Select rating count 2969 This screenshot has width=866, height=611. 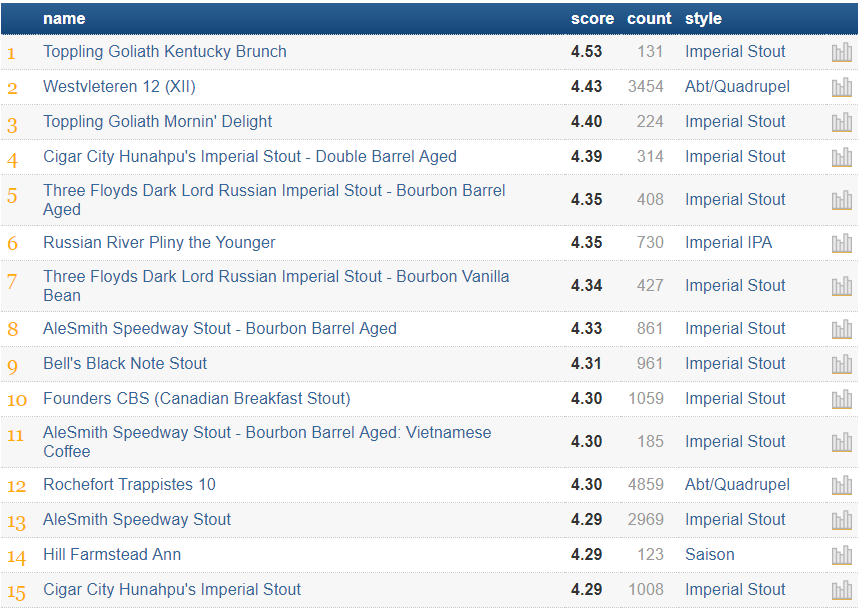[x=646, y=520]
